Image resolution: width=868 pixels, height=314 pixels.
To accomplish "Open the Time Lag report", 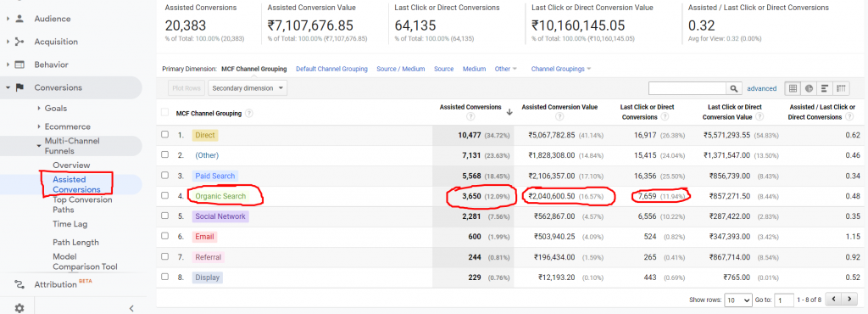I will pos(70,224).
